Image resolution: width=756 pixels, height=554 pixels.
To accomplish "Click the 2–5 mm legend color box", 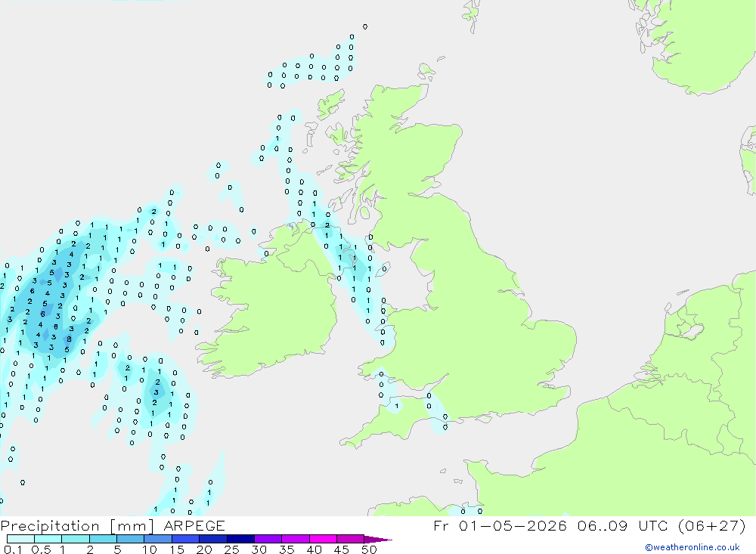I will coord(103,539).
